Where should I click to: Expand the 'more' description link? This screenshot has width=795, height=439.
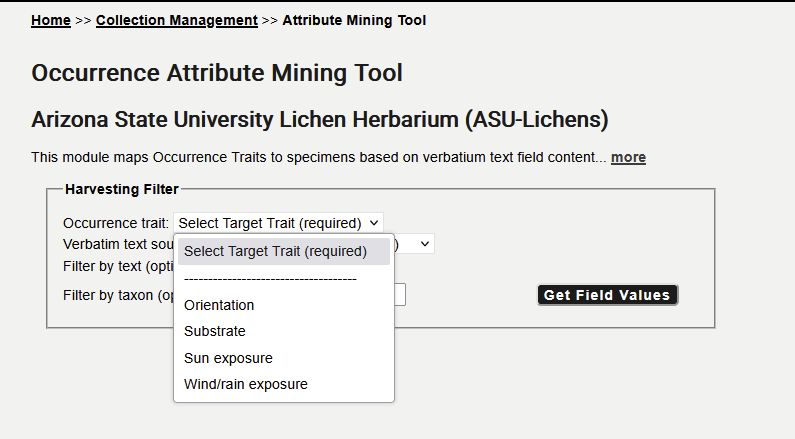click(628, 157)
